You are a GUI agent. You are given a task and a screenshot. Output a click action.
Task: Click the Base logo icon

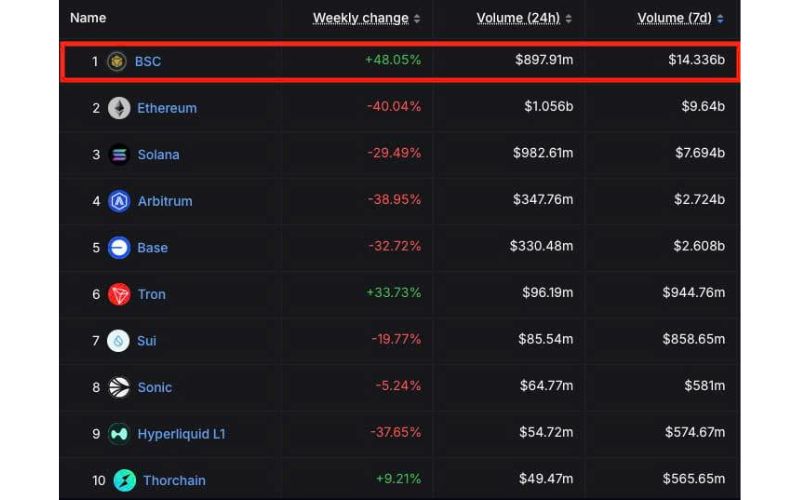click(119, 247)
